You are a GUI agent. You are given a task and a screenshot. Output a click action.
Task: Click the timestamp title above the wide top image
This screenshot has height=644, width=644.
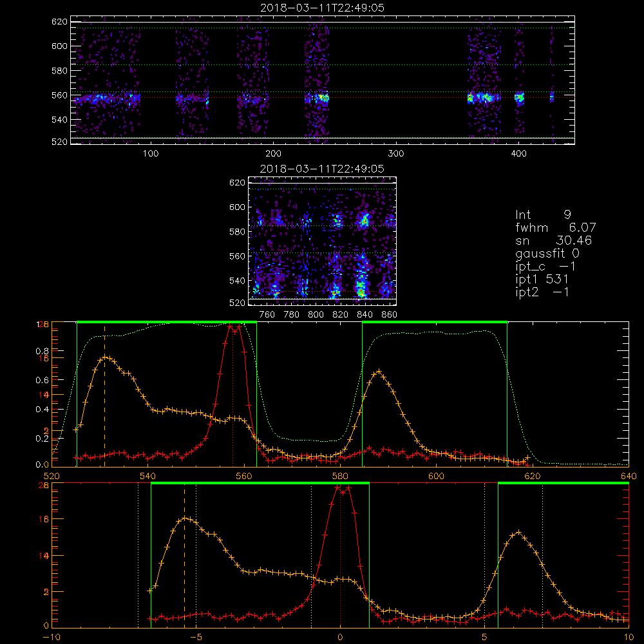coord(322,8)
